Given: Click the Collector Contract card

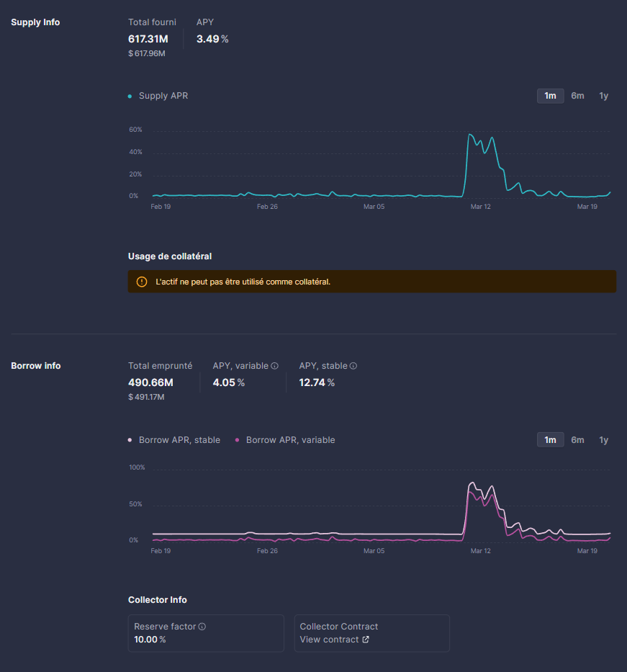Looking at the screenshot, I should pyautogui.click(x=371, y=633).
